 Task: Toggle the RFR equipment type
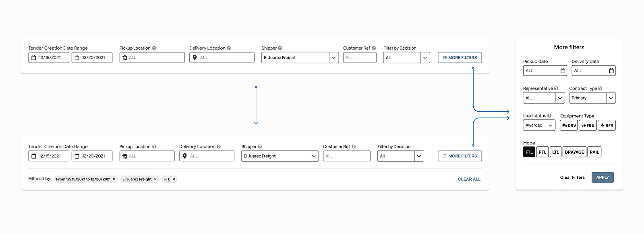point(607,125)
